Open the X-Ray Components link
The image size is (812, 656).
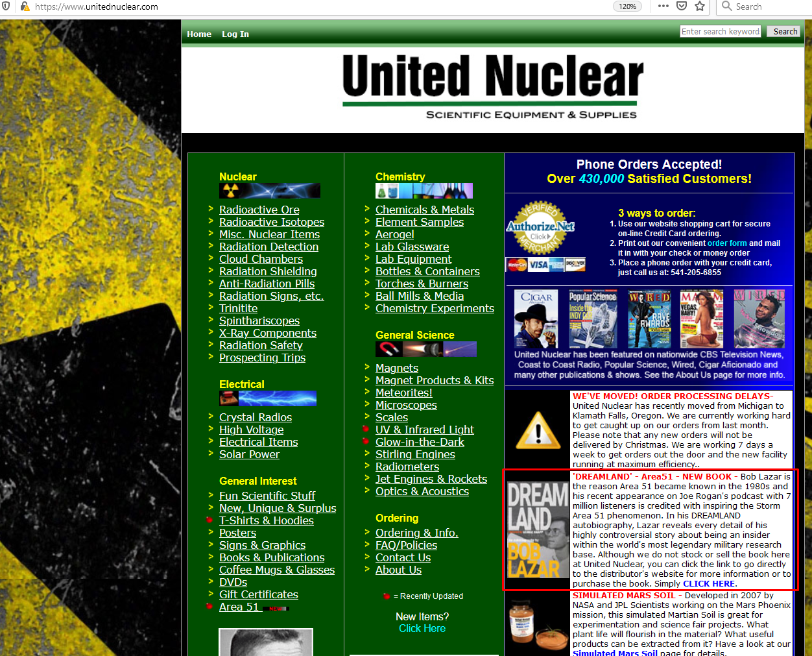[268, 333]
